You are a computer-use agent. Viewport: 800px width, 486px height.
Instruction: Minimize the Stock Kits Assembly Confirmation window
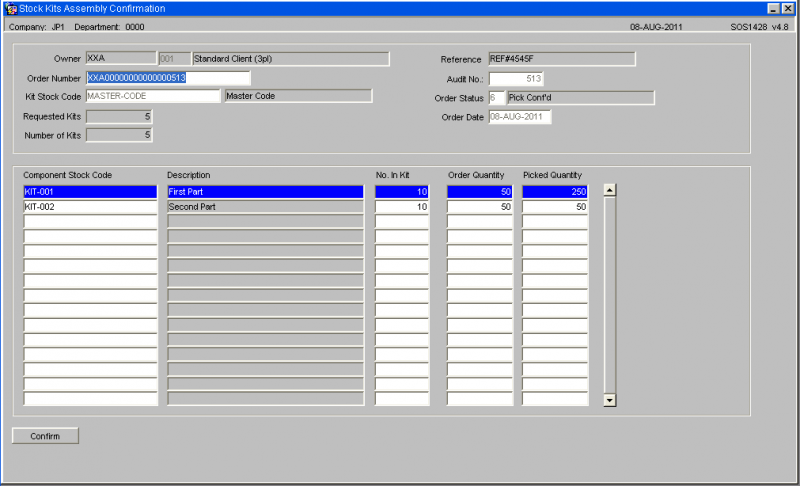(x=773, y=9)
